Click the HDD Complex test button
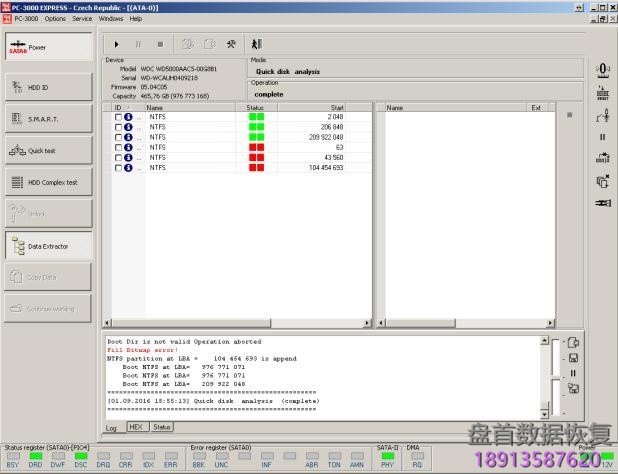The width and height of the screenshot is (618, 474). point(50,182)
